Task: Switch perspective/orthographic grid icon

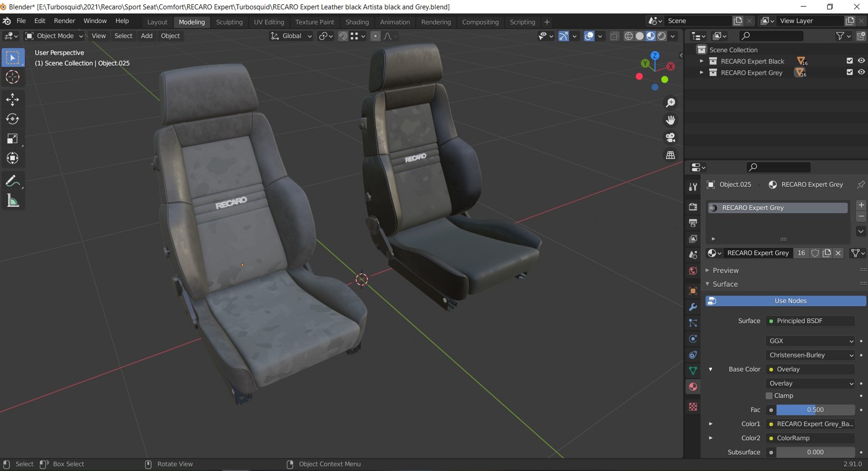Action: tap(670, 155)
